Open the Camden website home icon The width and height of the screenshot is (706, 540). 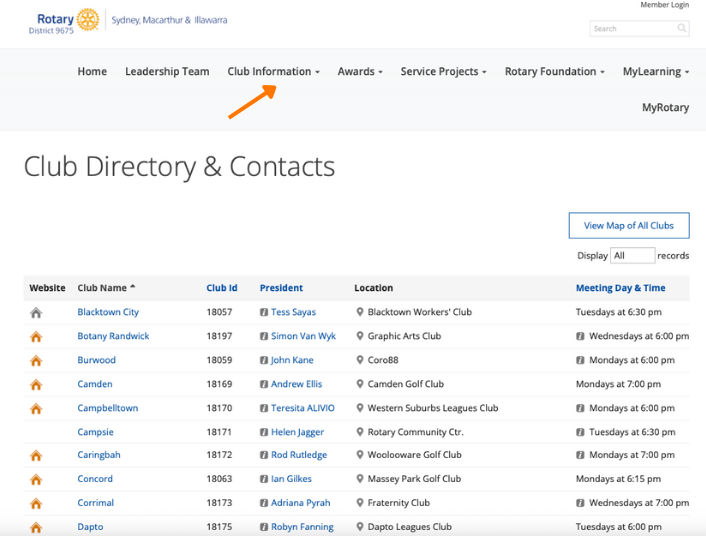coord(36,384)
